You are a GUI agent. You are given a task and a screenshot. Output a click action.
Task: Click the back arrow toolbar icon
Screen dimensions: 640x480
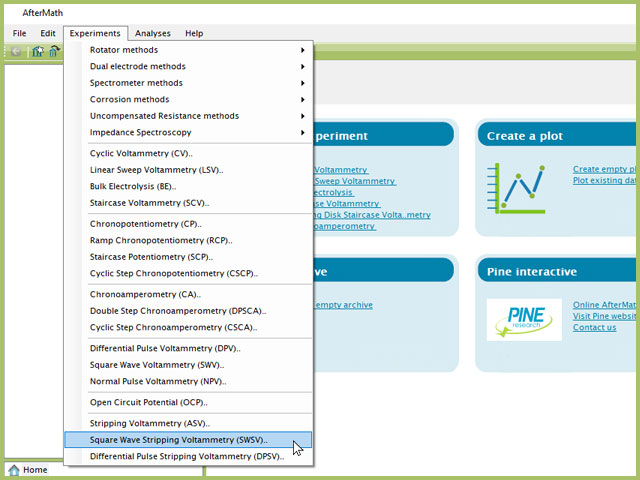pyautogui.click(x=16, y=51)
